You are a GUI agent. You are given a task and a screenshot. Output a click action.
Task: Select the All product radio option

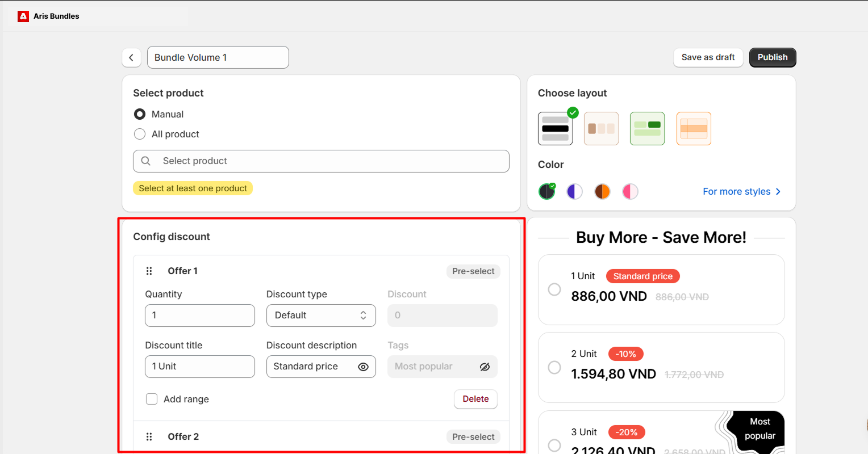[x=140, y=134]
